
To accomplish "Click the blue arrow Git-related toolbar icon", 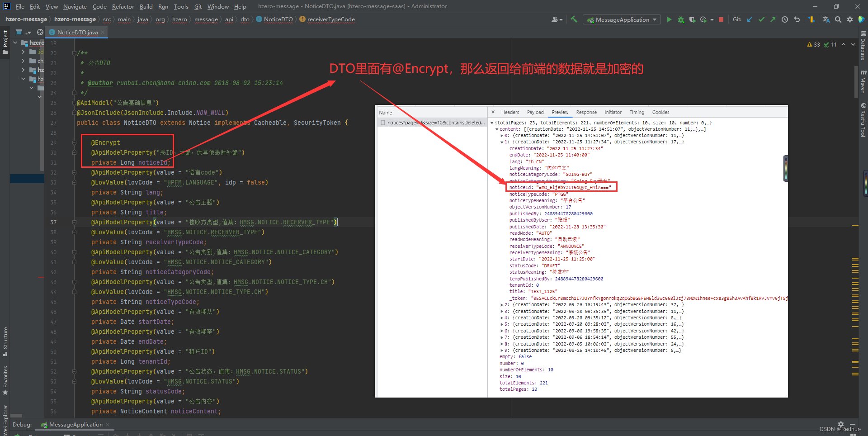I will tap(811, 19).
